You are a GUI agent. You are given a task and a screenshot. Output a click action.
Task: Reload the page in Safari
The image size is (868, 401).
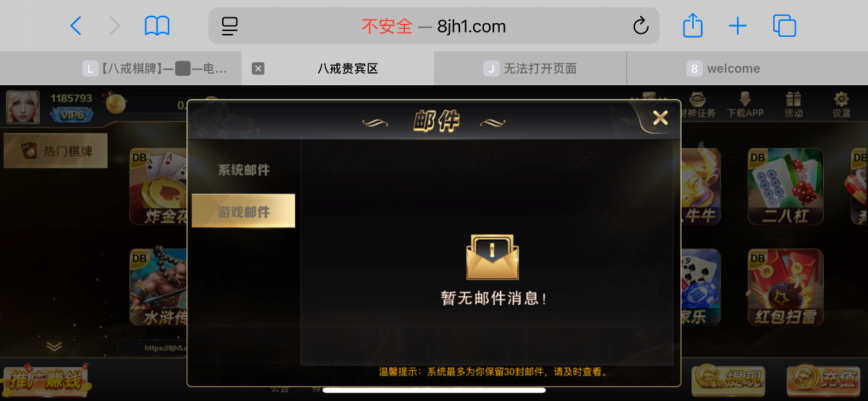pyautogui.click(x=640, y=27)
